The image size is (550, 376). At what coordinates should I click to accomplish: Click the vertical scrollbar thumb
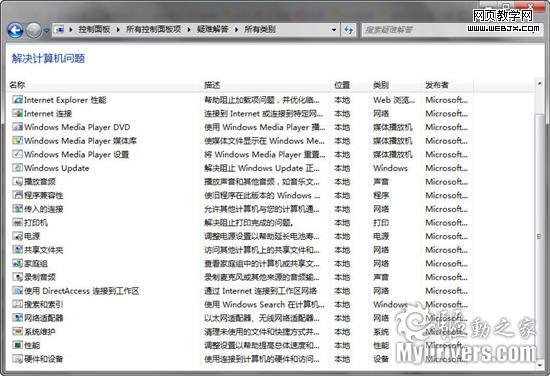(539, 235)
